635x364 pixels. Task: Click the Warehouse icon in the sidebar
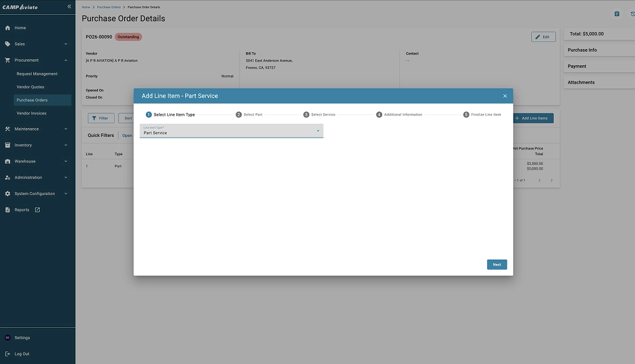click(x=7, y=161)
